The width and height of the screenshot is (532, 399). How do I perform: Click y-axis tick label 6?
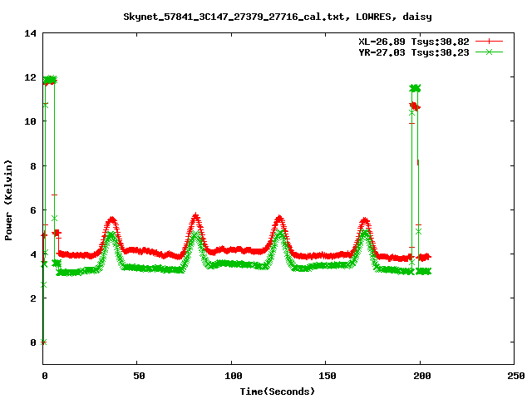33,210
